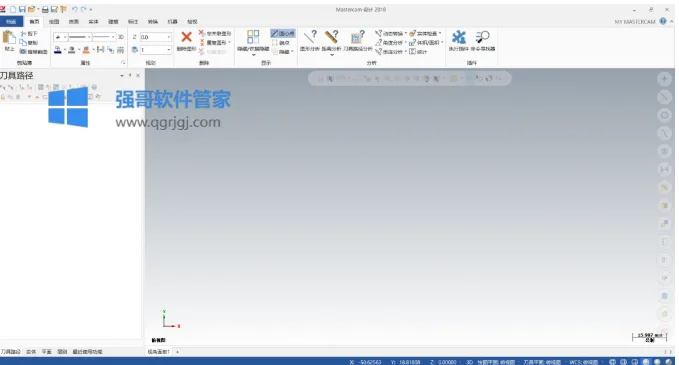Click the screenshot capture icon in clipboard group
Viewport: 679px width, 365px height.
[x=23, y=52]
